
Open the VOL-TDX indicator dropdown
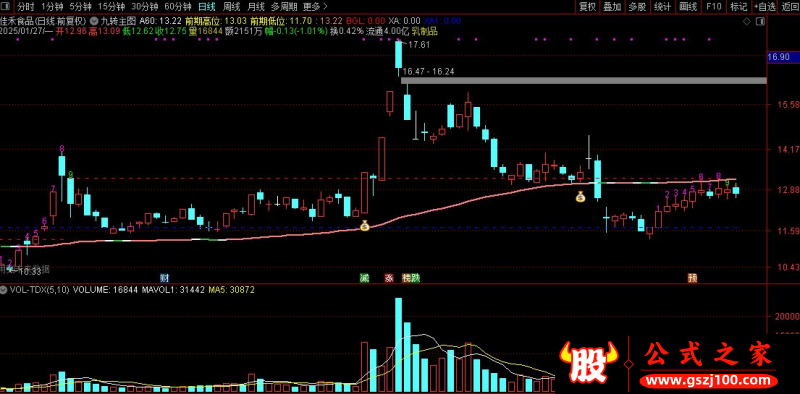click(4, 289)
